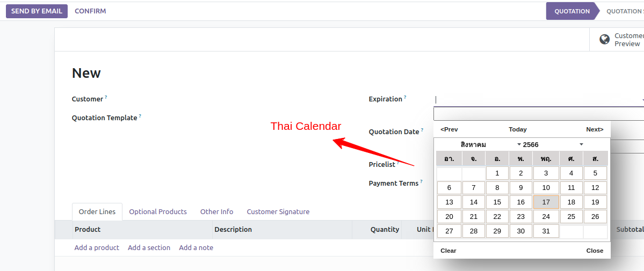Open the year dropdown showing 2566
Viewport: 644px width, 271px height.
551,144
